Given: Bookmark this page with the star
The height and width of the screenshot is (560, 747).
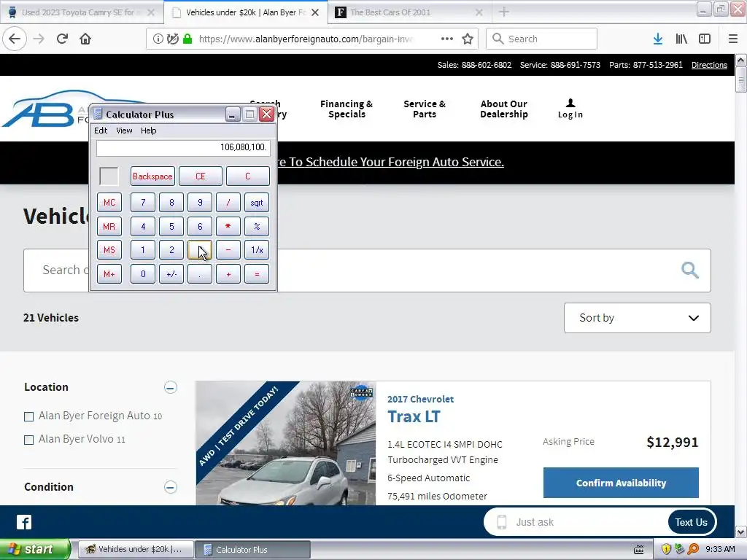Looking at the screenshot, I should (x=468, y=39).
